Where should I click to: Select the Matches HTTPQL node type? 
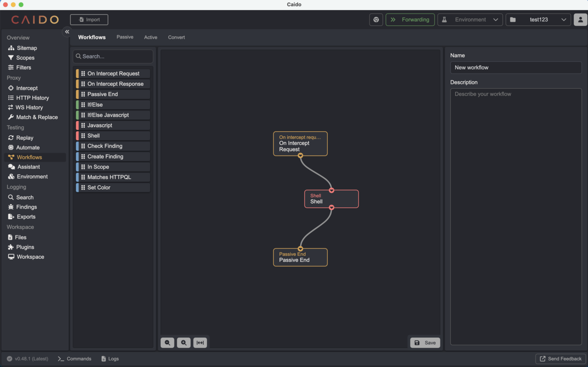coord(113,177)
